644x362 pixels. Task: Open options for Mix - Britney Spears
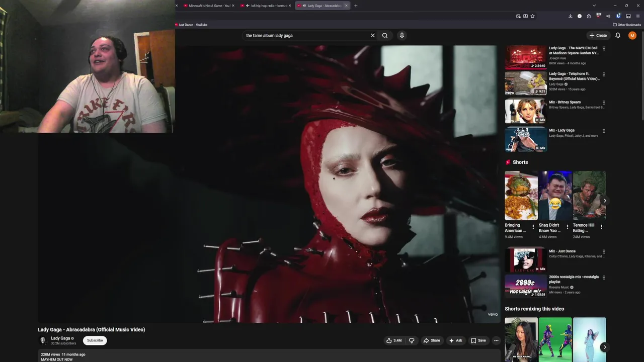(x=604, y=103)
